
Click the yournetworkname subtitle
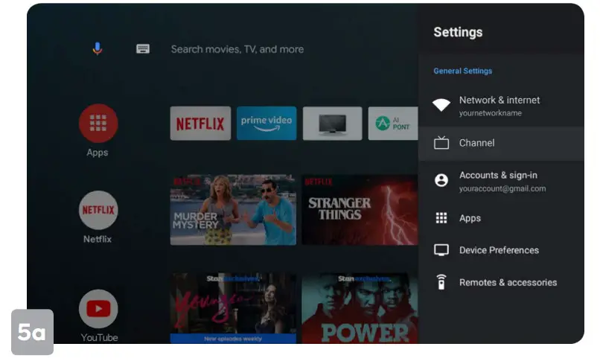pyautogui.click(x=490, y=113)
